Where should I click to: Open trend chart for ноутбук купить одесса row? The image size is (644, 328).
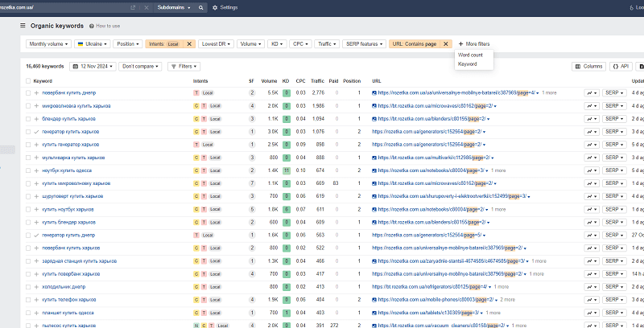coord(592,170)
